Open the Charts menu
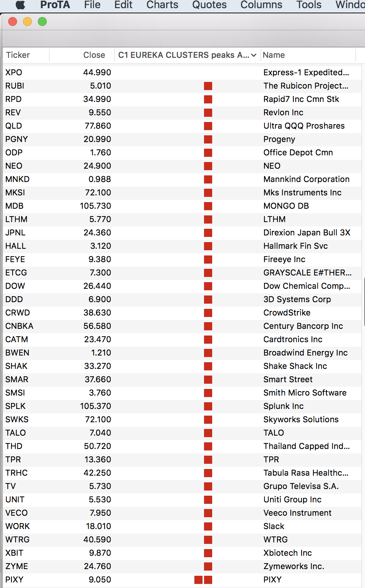The width and height of the screenshot is (365, 588). [x=162, y=5]
